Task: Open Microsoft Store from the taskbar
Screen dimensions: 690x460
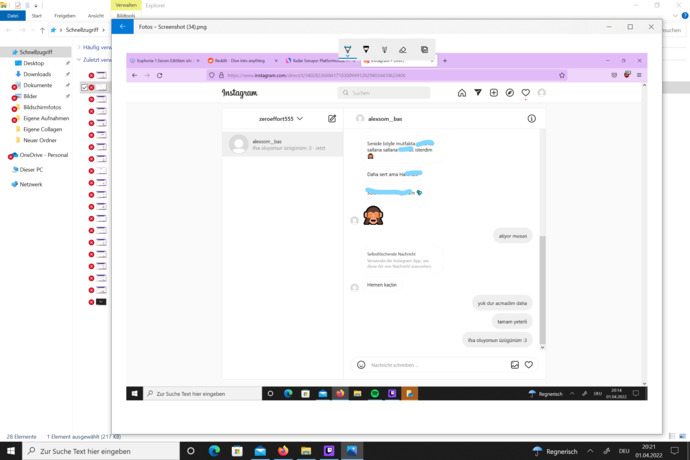Action: tap(237, 451)
